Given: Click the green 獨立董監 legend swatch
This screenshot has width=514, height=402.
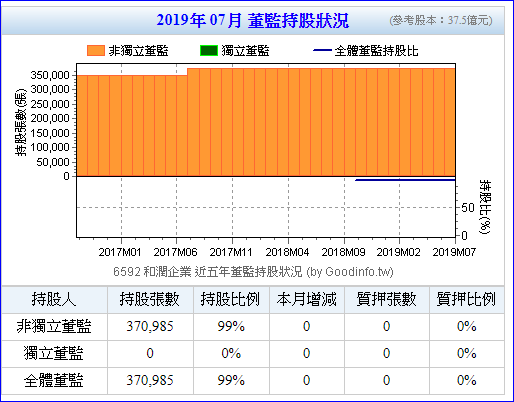Looking at the screenshot, I should [x=209, y=51].
